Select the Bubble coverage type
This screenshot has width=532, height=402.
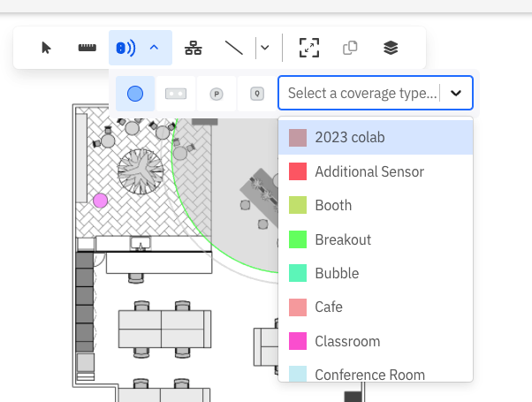(376, 273)
